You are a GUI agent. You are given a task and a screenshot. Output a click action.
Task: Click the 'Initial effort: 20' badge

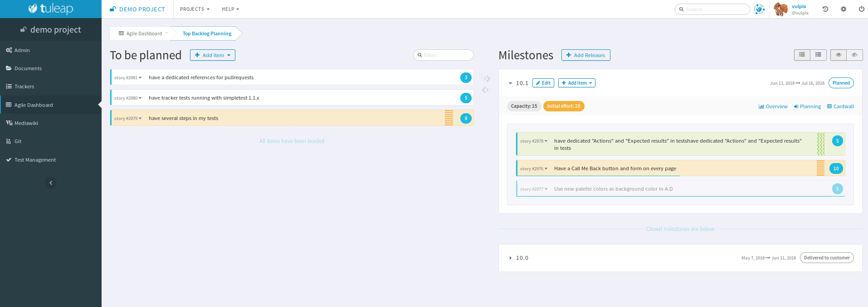tap(564, 106)
